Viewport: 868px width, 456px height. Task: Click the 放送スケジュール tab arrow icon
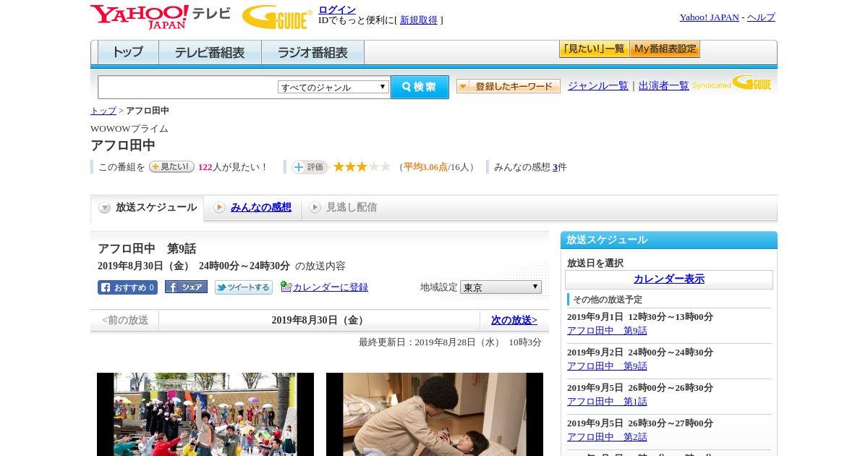pyautogui.click(x=105, y=208)
